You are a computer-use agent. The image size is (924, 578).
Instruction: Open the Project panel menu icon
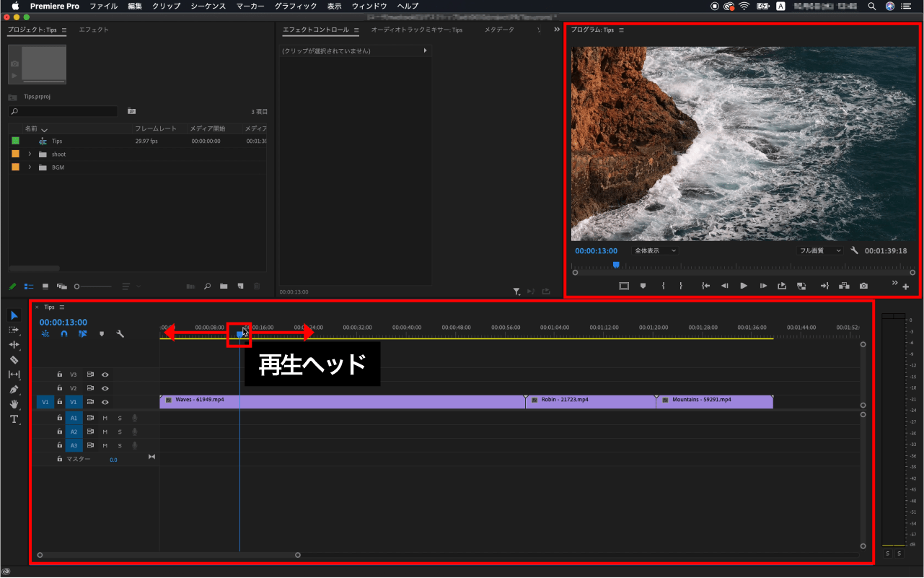[64, 30]
